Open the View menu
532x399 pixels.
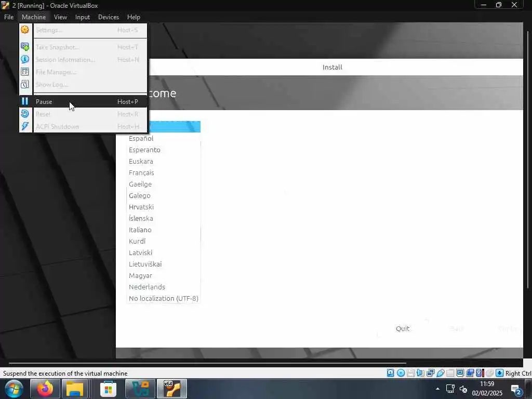[60, 17]
